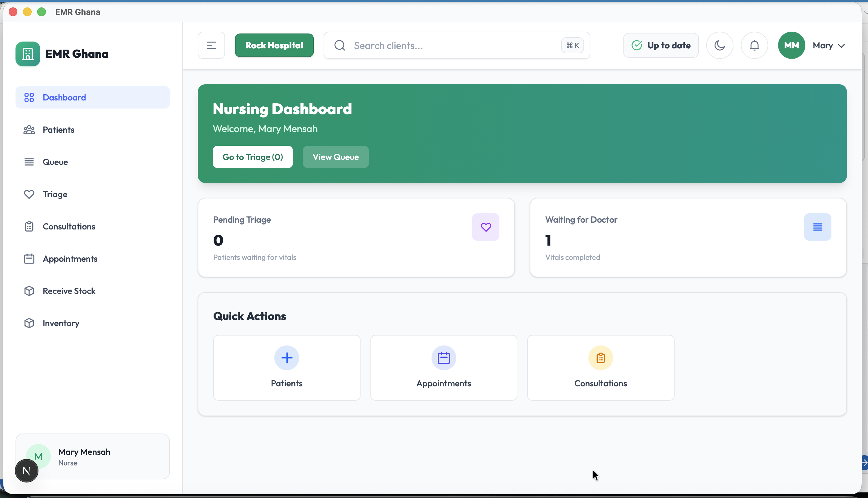868x498 pixels.
Task: Select the Receive Stock box icon
Action: coord(29,291)
